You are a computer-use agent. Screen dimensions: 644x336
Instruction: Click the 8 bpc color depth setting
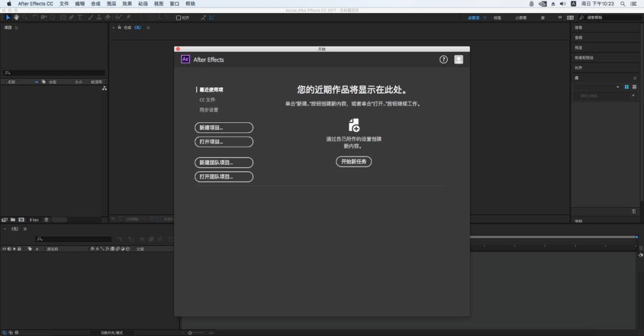[34, 220]
